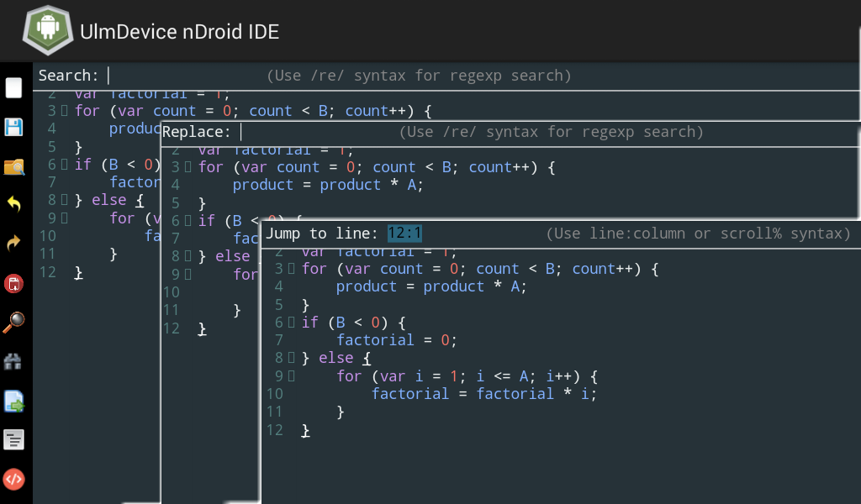Click the closing brace on line 12 of the Jump to line panel
This screenshot has height=504, width=861.
click(x=306, y=430)
